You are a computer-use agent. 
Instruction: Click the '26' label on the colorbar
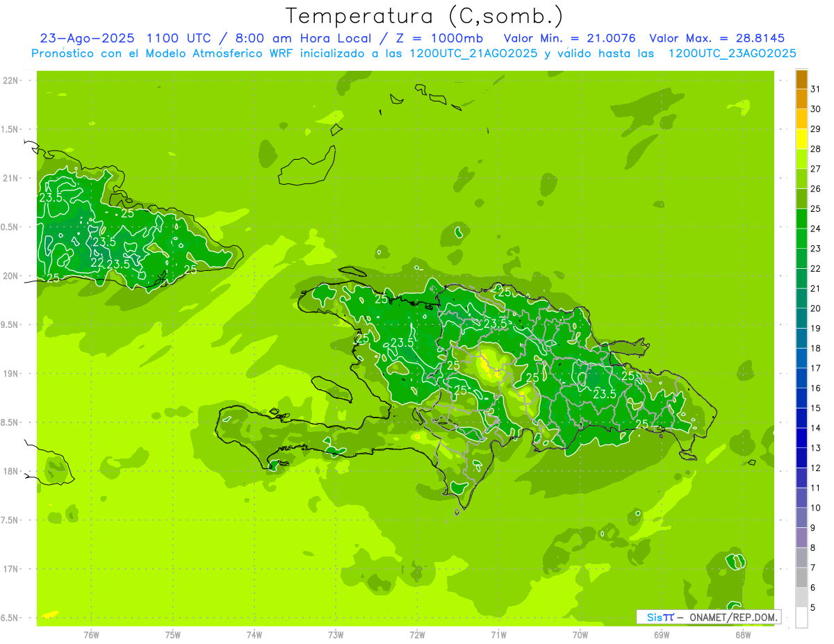coord(815,189)
